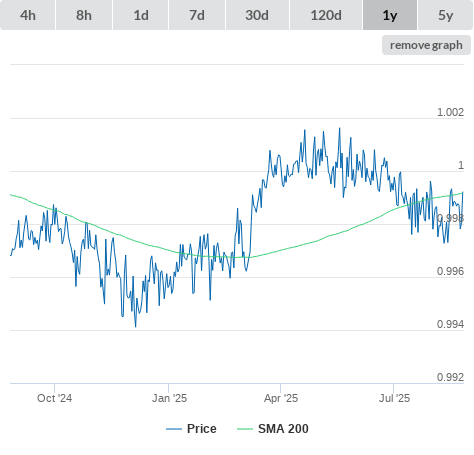Click the Jan '25 axis label

tap(169, 398)
